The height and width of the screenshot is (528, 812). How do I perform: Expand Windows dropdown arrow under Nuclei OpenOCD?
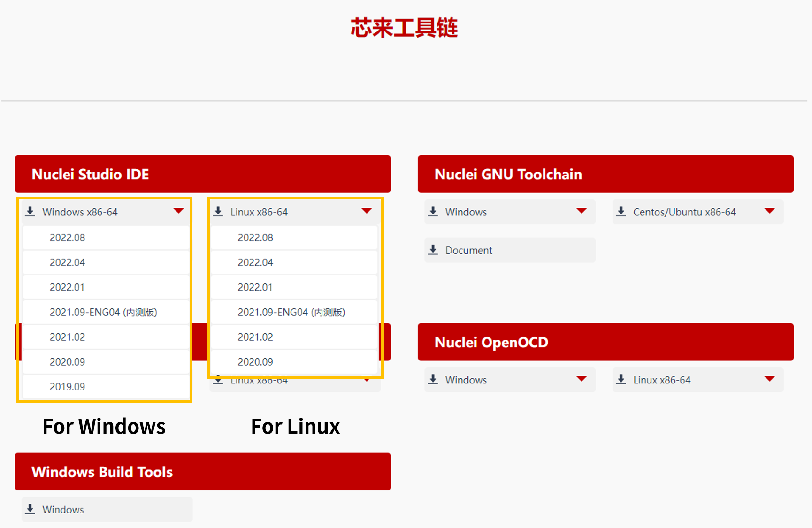click(x=582, y=379)
